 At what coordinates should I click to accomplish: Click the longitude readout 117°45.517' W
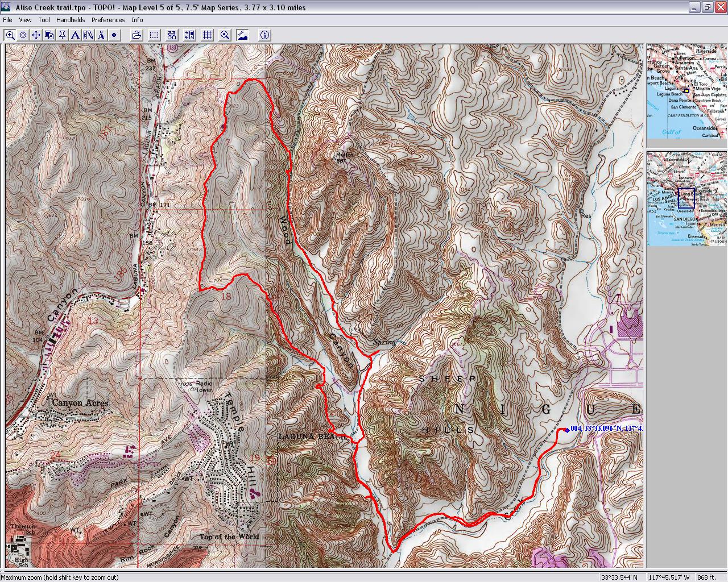(669, 577)
